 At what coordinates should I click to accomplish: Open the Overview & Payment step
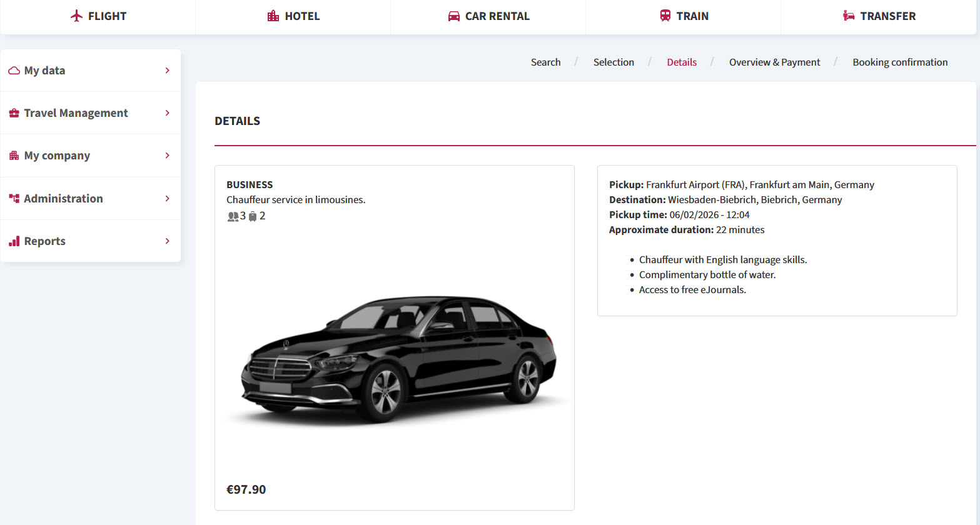click(x=774, y=62)
